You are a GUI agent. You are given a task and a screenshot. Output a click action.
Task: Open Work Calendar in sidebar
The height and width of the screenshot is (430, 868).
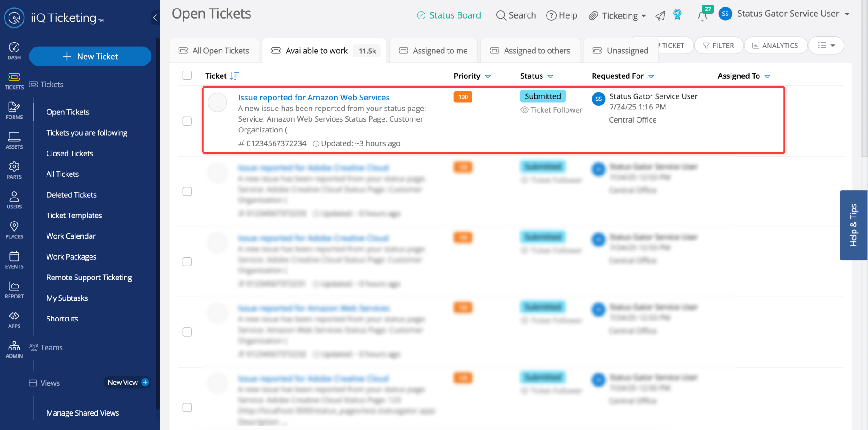click(x=71, y=236)
